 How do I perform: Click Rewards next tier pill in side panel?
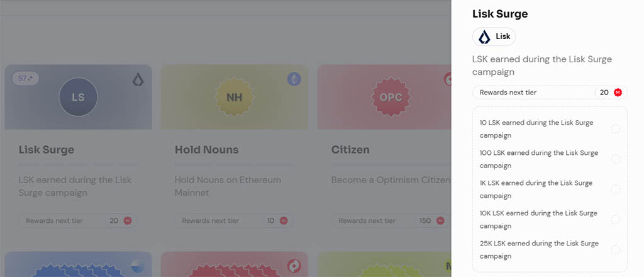tap(550, 93)
